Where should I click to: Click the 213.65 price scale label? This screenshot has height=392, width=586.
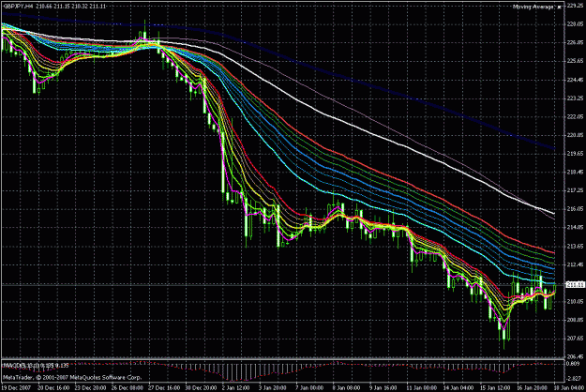point(576,247)
